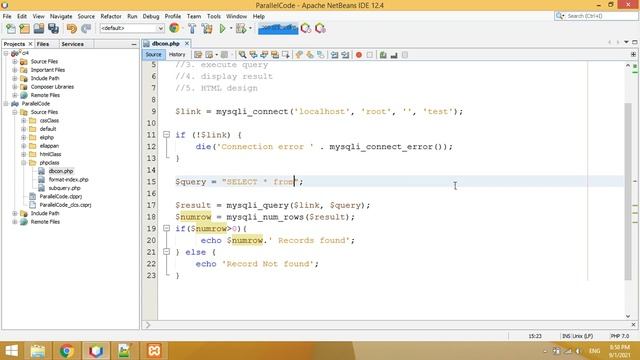Switch to Source view button
640x360 pixels.
153,54
